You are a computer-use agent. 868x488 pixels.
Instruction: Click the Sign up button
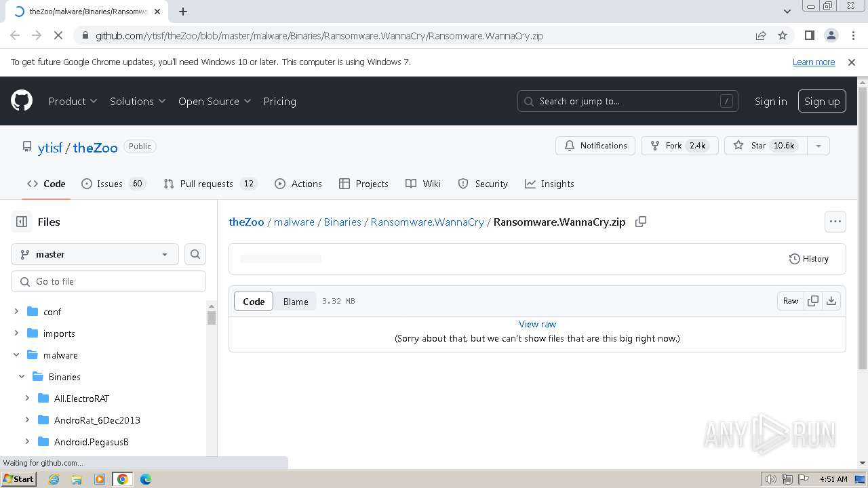(x=822, y=101)
